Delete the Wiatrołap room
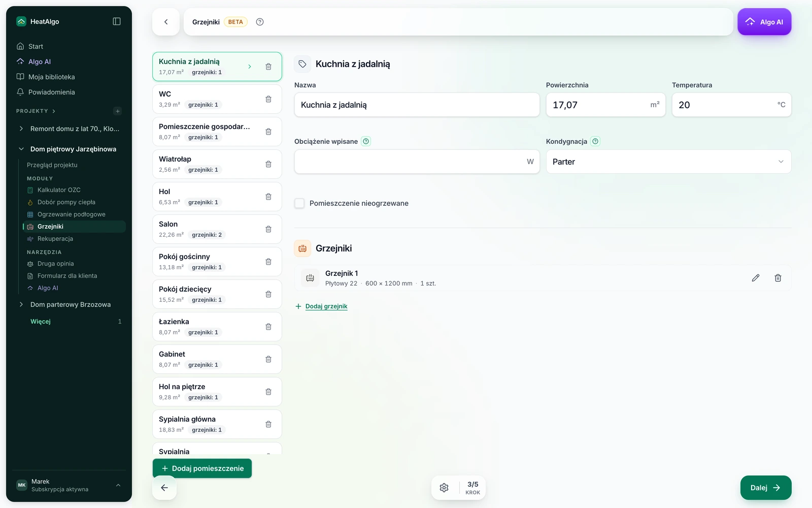The width and height of the screenshot is (812, 508). (268, 164)
